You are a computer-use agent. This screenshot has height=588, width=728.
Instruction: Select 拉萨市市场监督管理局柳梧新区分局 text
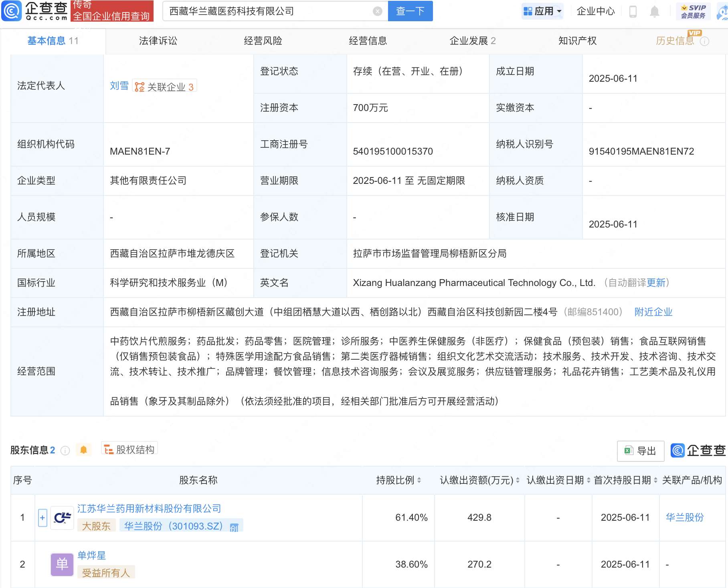tap(430, 254)
